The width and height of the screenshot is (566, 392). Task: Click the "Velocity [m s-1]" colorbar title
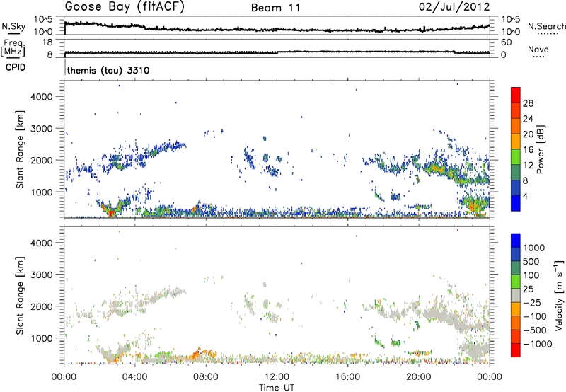pos(559,295)
